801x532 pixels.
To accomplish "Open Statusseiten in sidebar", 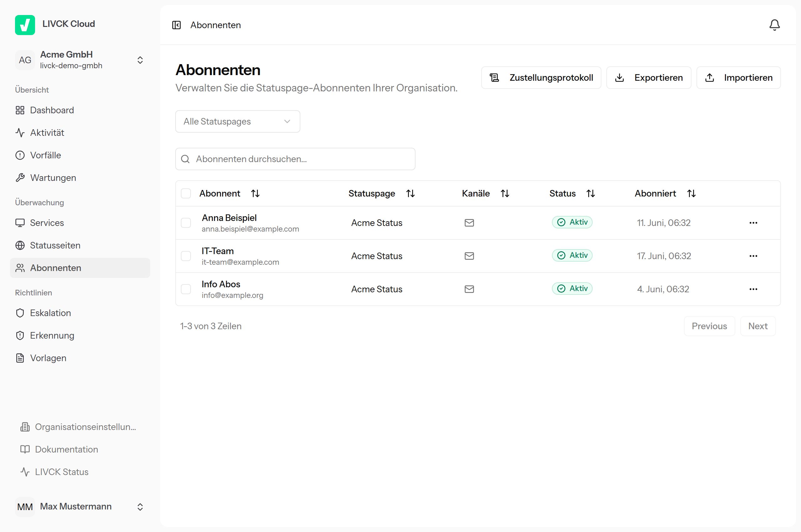I will [80, 245].
